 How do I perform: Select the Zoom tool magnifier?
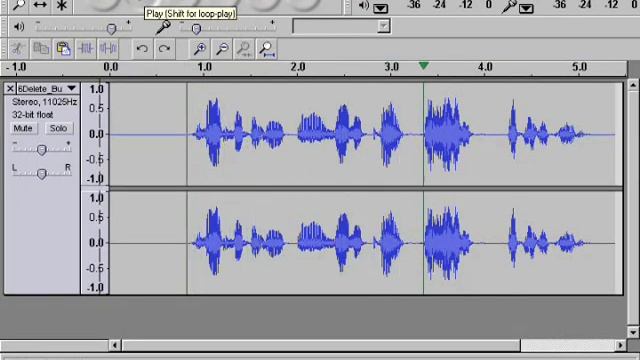18,5
